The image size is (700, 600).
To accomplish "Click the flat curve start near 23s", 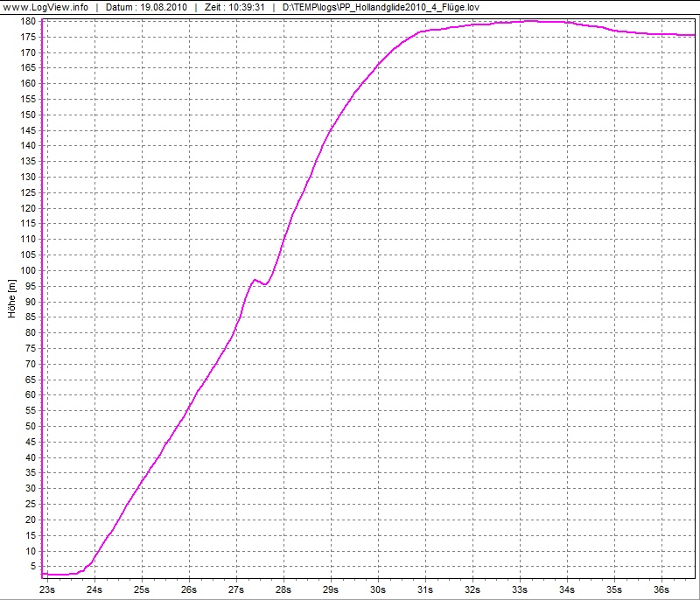I will [61, 575].
